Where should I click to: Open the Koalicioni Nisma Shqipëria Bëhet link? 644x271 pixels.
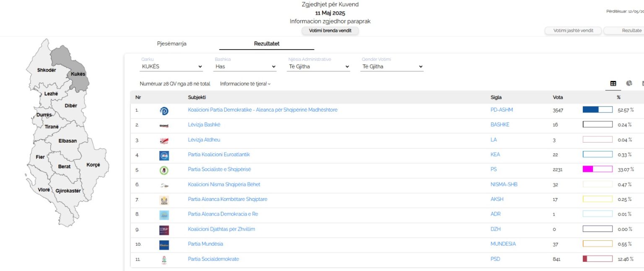click(224, 184)
